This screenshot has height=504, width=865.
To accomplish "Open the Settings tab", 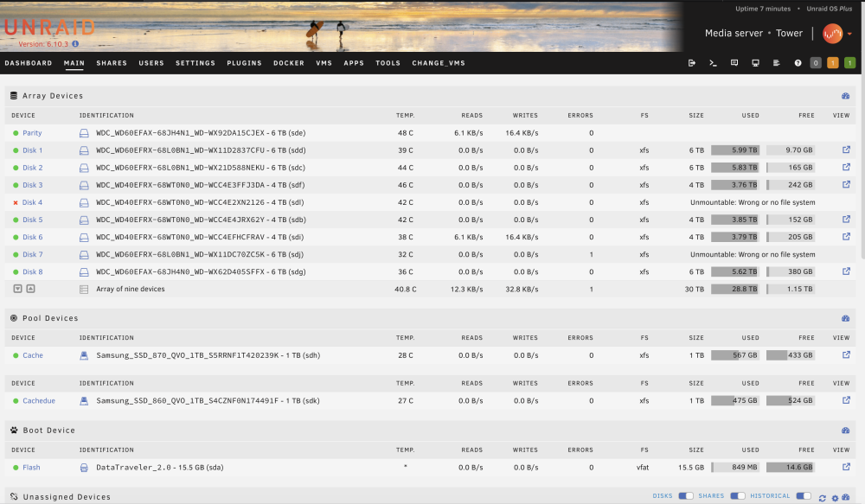I will (x=195, y=63).
